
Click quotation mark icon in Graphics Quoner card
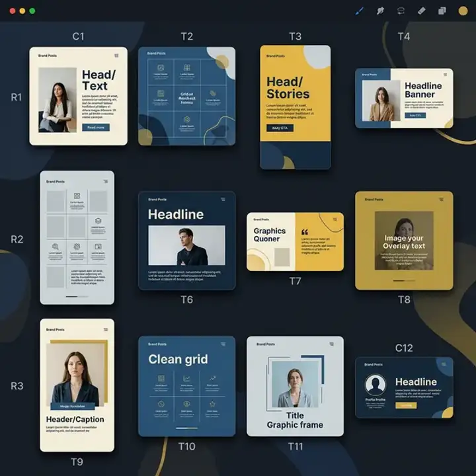305,232
